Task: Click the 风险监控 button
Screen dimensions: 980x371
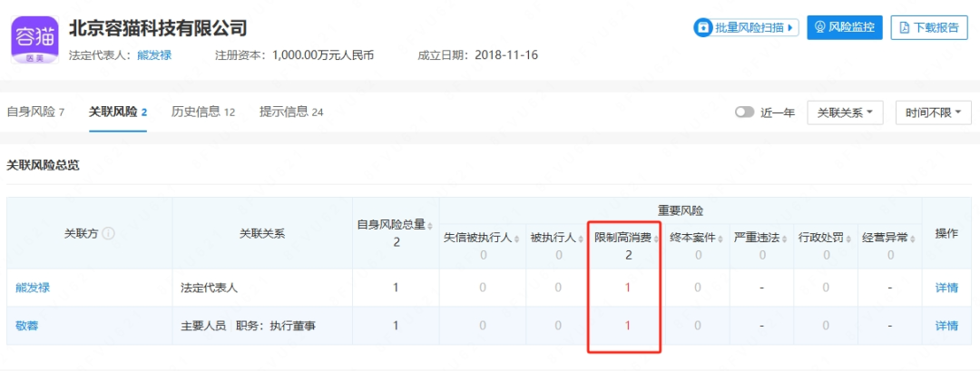Action: [845, 27]
